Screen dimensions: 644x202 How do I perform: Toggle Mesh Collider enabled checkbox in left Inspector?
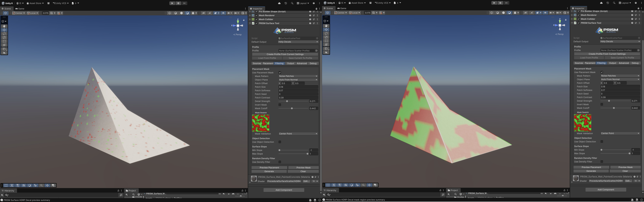click(257, 19)
